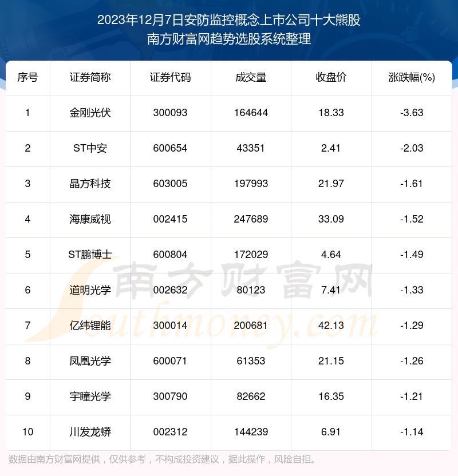Click stock code 600654
Screen dimensions: 458x476
point(171,148)
